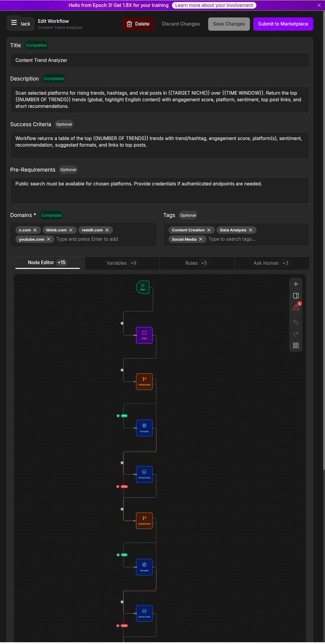Click the +5 badge on Rules tab
325x644 pixels.
tap(204, 263)
